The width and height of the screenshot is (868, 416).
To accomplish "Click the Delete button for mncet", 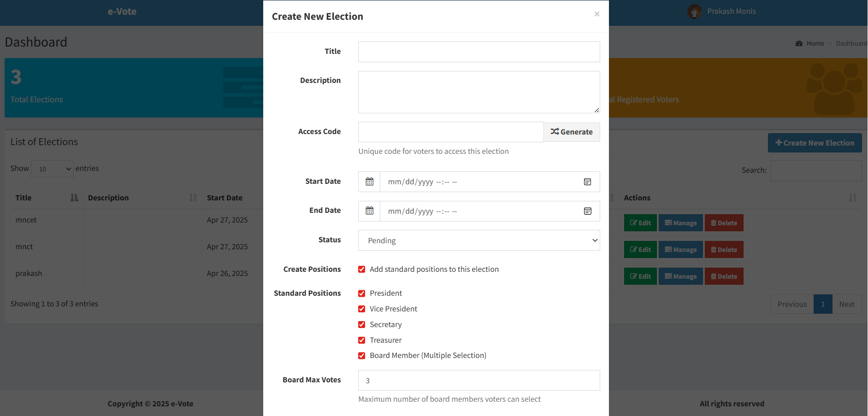I will point(724,223).
